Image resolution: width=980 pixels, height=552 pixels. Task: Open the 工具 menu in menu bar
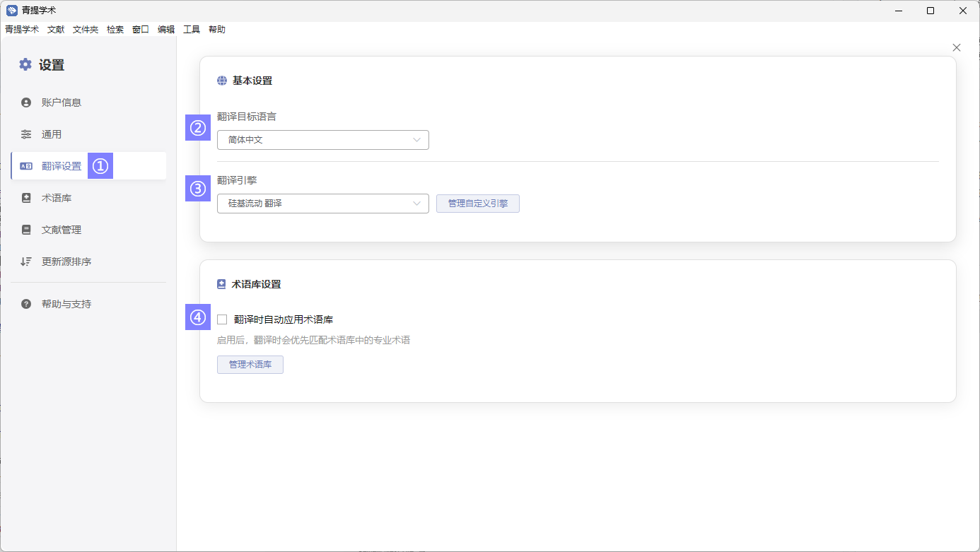click(192, 30)
